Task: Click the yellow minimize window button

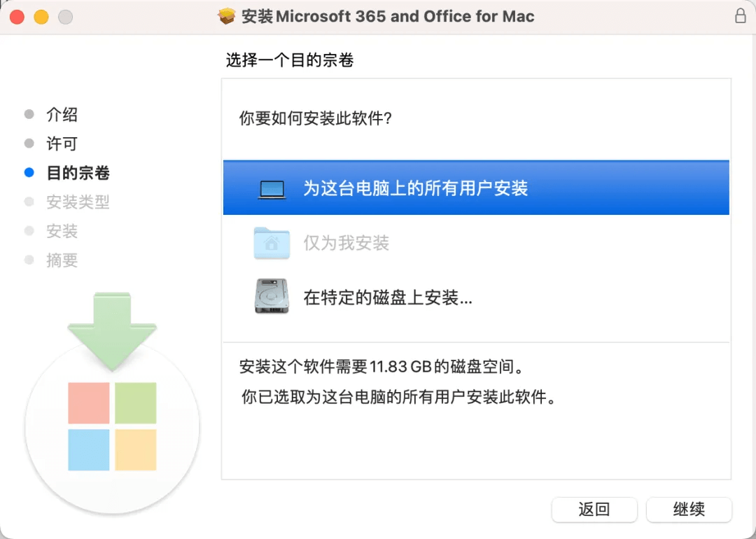Action: tap(41, 17)
